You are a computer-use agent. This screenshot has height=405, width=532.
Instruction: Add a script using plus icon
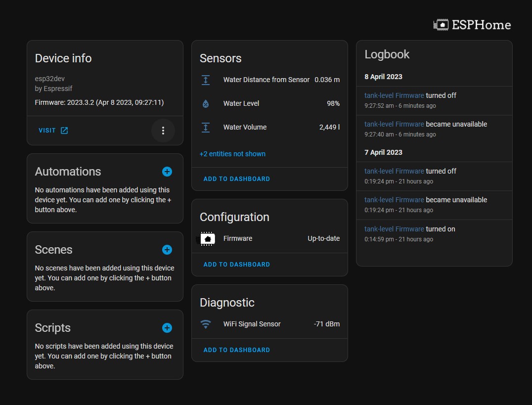167,328
